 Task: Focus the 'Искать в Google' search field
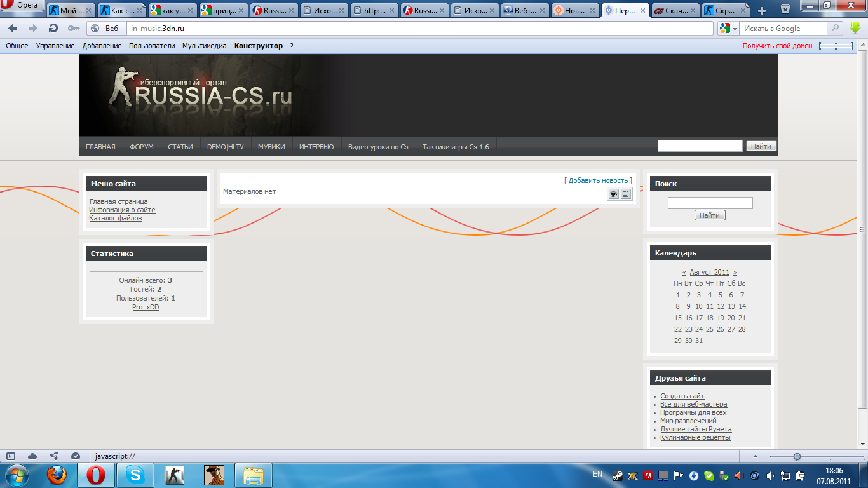pyautogui.click(x=783, y=29)
